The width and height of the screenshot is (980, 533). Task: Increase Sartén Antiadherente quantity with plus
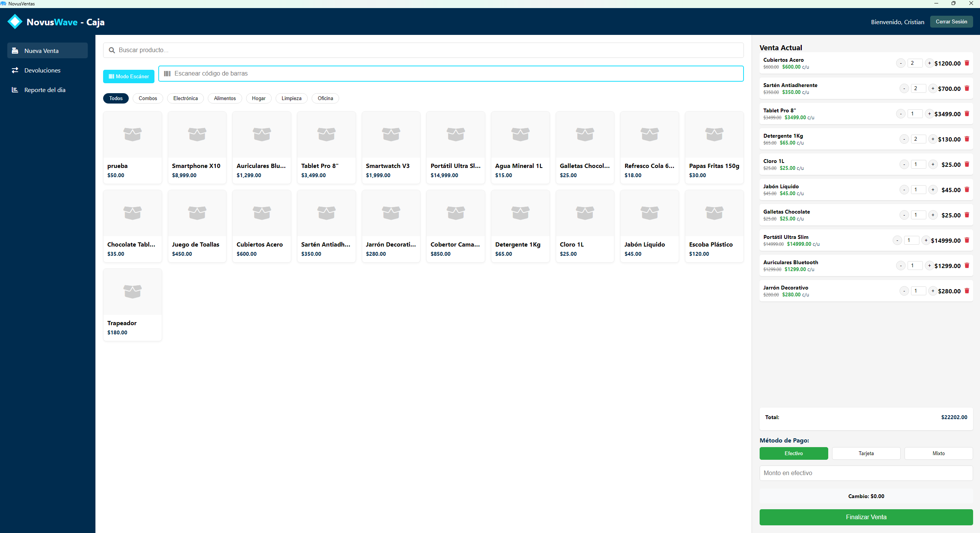coord(932,89)
